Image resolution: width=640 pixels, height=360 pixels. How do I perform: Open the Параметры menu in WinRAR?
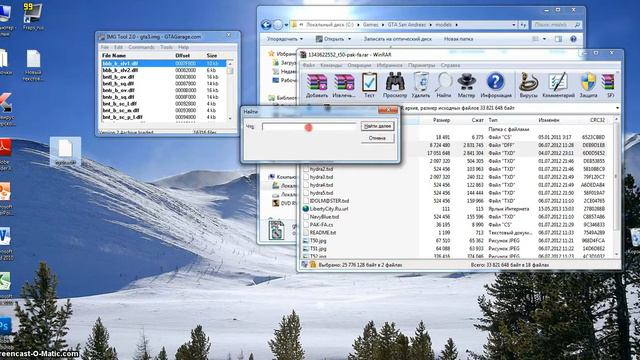click(x=421, y=65)
